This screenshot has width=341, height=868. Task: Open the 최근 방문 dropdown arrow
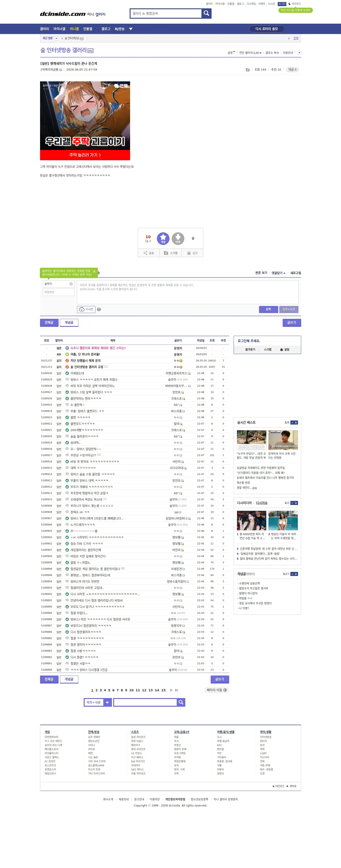(x=56, y=38)
